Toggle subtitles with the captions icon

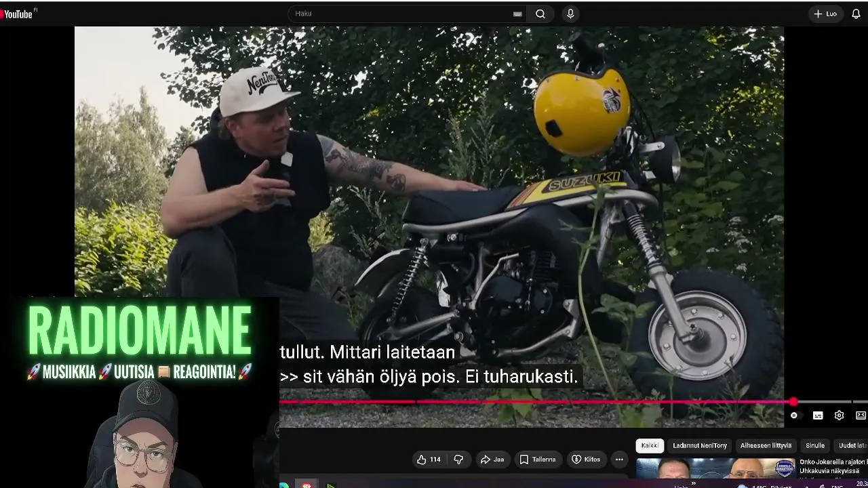[x=818, y=415]
